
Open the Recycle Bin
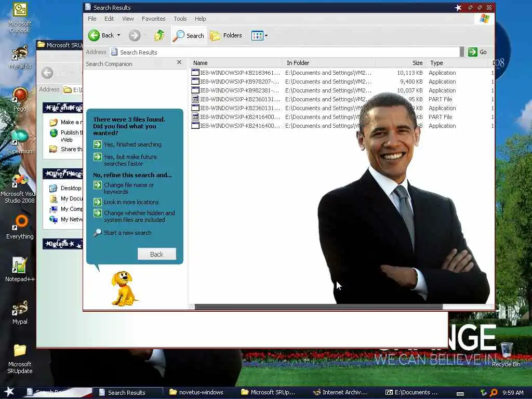506,354
